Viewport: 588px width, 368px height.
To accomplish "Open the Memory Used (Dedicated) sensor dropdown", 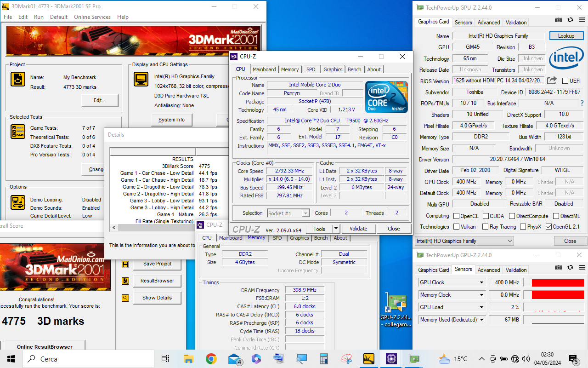I will click(482, 320).
